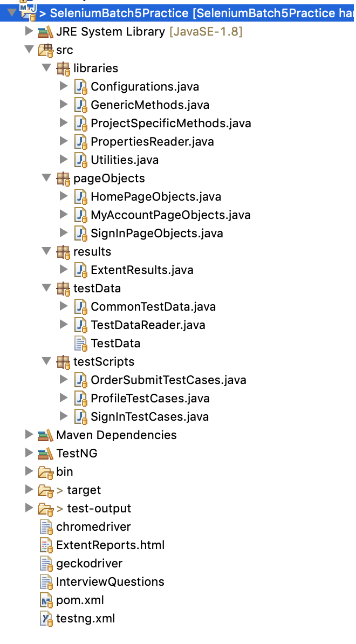Click the pageObjects package icon
356x644 pixels.
(x=63, y=179)
